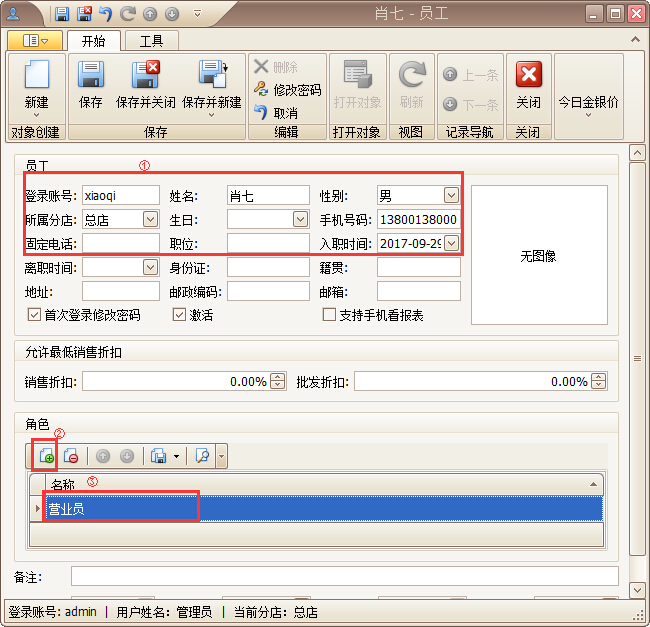Switch to the 工具 tab
This screenshot has width=650, height=627.
tap(151, 41)
